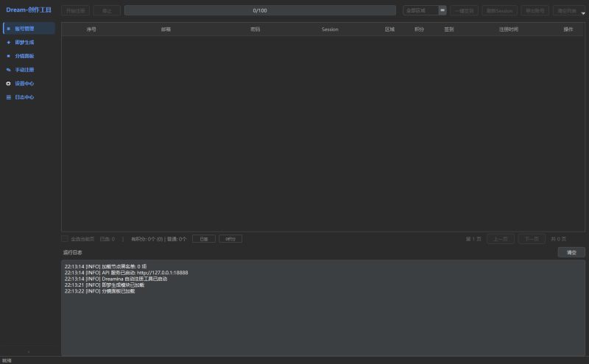The image size is (589, 364).
Task: Expand the toolbar overflow arrow at top right
Action: (583, 13)
